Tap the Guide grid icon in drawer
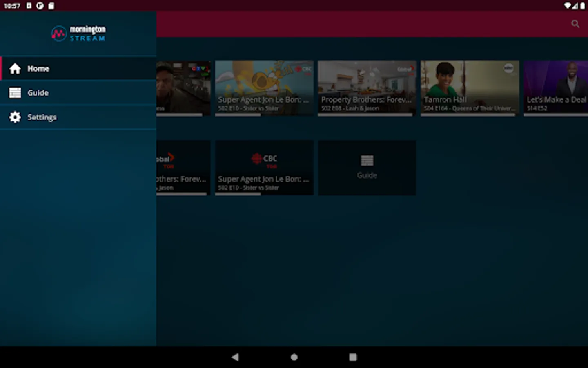Viewport: 588px width, 368px height. click(15, 93)
